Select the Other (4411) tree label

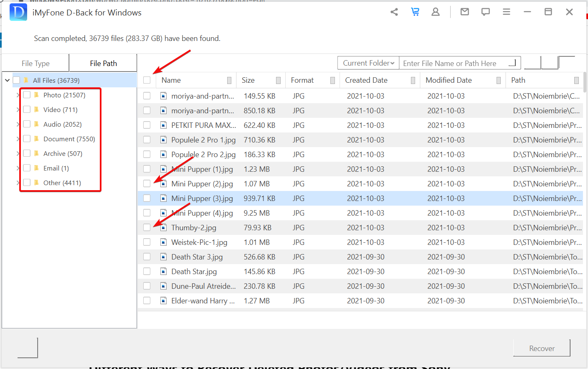(x=62, y=183)
